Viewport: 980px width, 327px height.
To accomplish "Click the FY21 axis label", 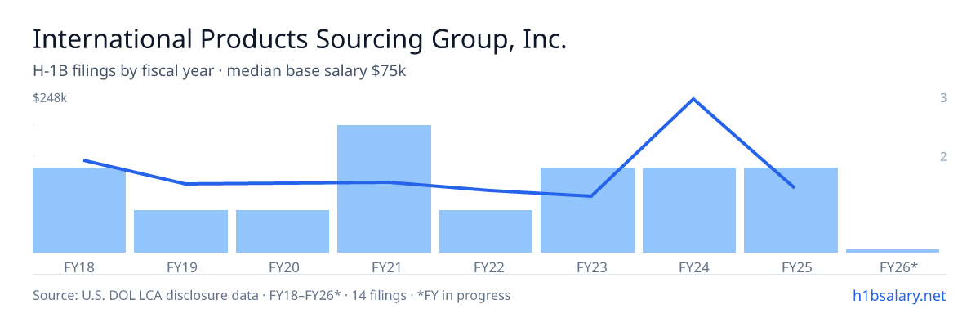I will pos(384,267).
